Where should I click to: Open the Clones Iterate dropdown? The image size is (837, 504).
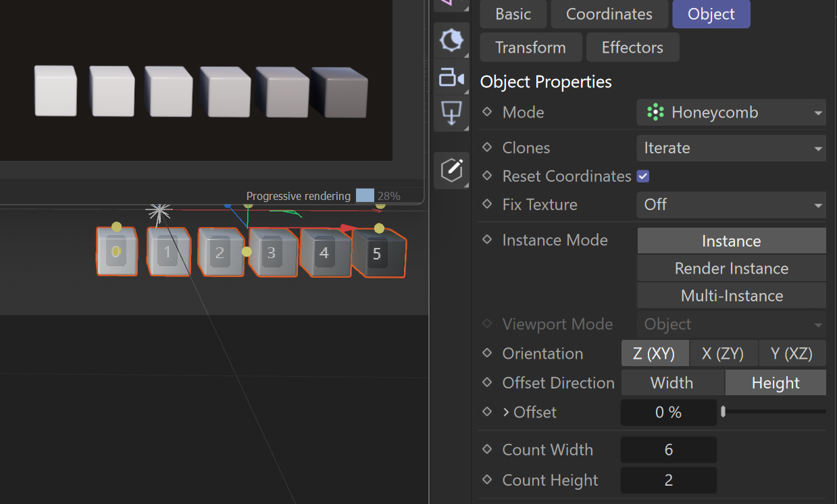[731, 148]
